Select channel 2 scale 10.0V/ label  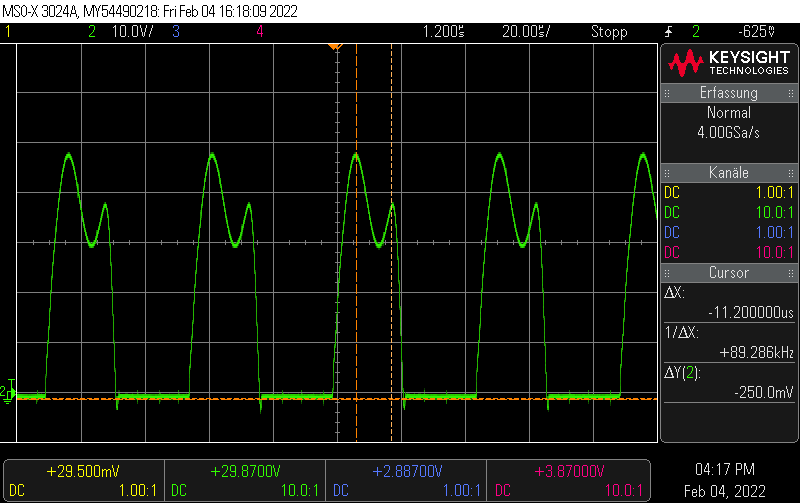tap(132, 32)
